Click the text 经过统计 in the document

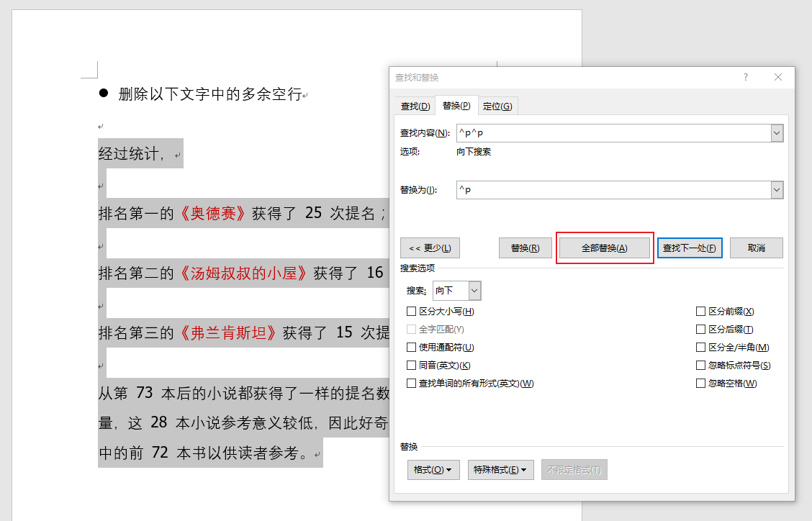click(128, 154)
